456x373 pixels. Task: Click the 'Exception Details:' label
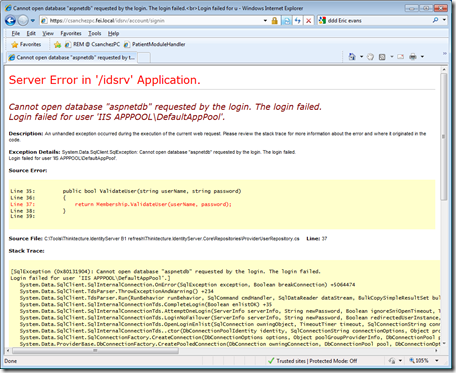pyautogui.click(x=34, y=152)
